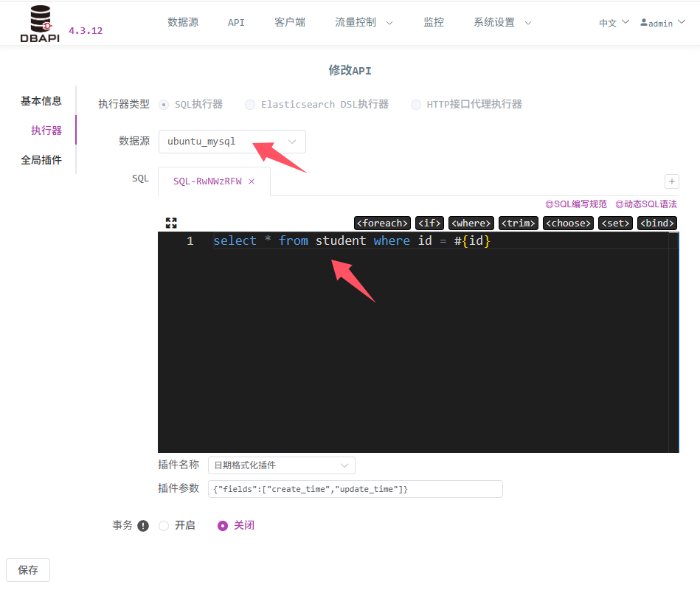Expand the 流量控制 menu
This screenshot has height=593, width=700.
(364, 22)
